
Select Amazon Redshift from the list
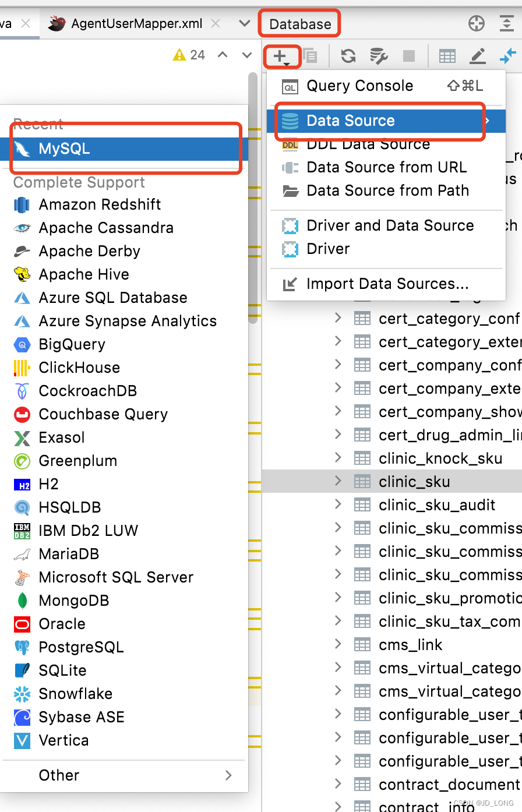tap(124, 204)
